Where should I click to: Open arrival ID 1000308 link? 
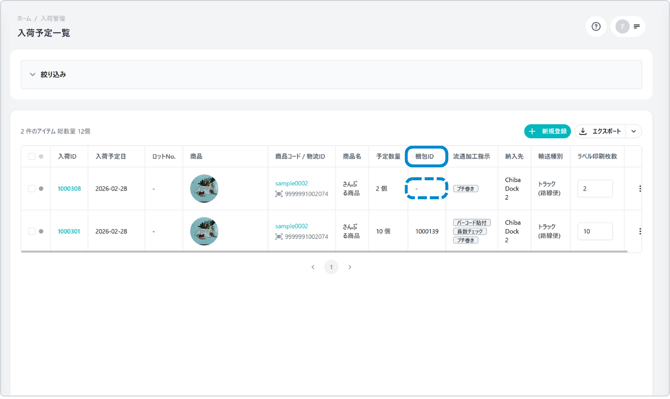tap(69, 188)
